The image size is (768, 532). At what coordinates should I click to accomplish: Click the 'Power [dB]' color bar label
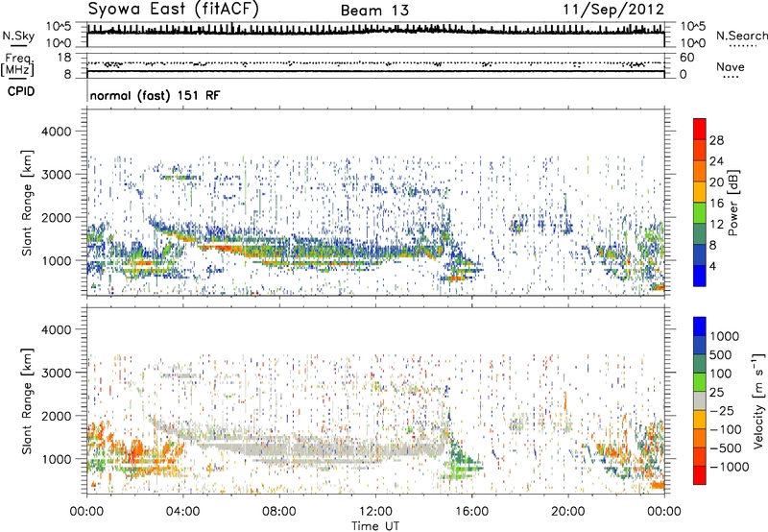(733, 203)
